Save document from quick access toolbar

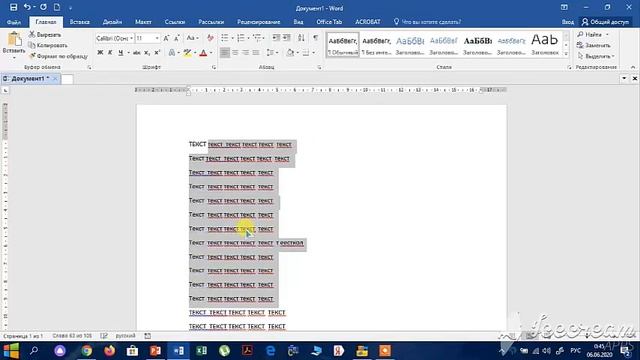[13, 7]
